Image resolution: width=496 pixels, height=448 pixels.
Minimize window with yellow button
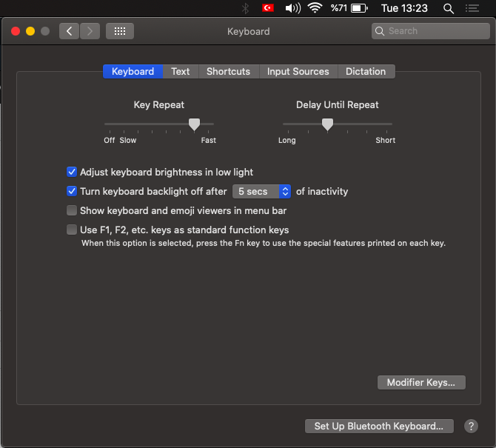pyautogui.click(x=30, y=31)
